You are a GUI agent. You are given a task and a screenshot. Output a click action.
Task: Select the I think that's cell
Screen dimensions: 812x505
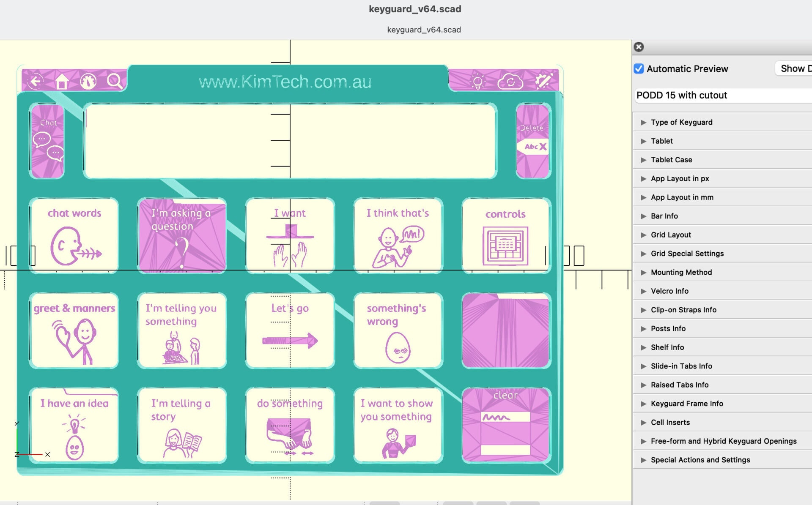click(x=398, y=236)
